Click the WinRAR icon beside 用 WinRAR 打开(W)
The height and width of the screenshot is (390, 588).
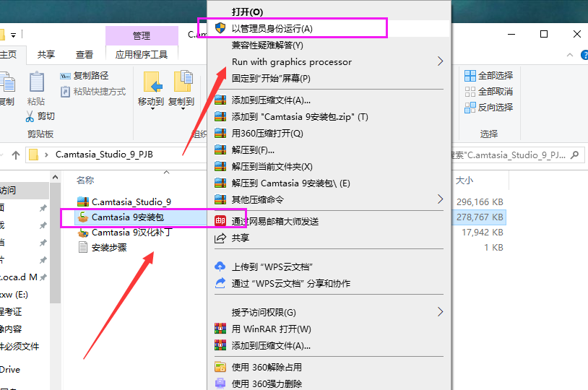[220, 329]
